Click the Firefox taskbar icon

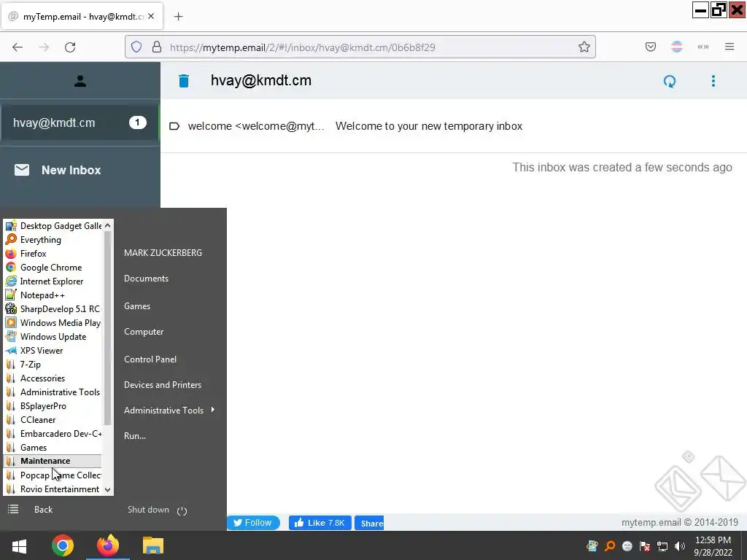point(108,545)
